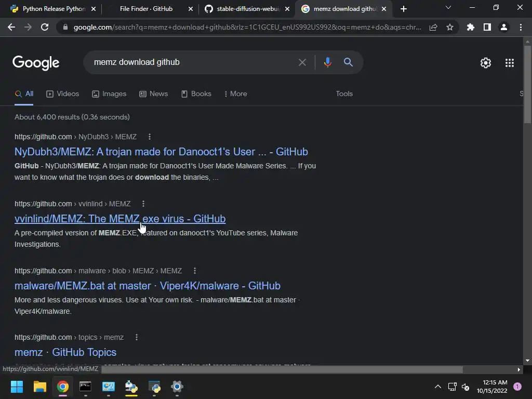532x399 pixels.
Task: Go forward in browser history
Action: 28,27
